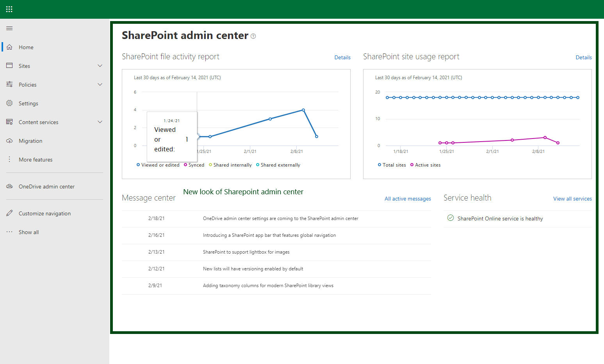604x364 pixels.
Task: Toggle Shared externally legend item
Action: pyautogui.click(x=278, y=165)
